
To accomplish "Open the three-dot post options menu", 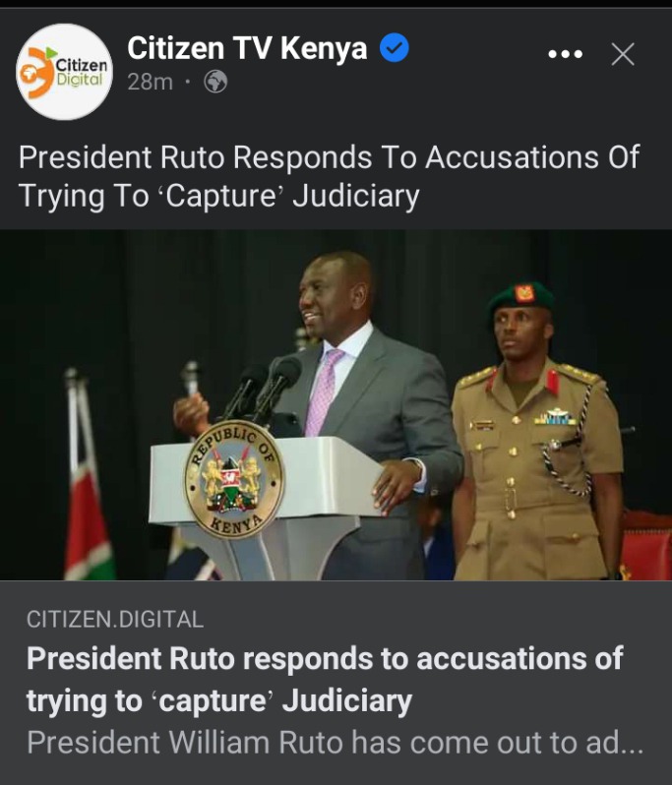I will point(566,53).
